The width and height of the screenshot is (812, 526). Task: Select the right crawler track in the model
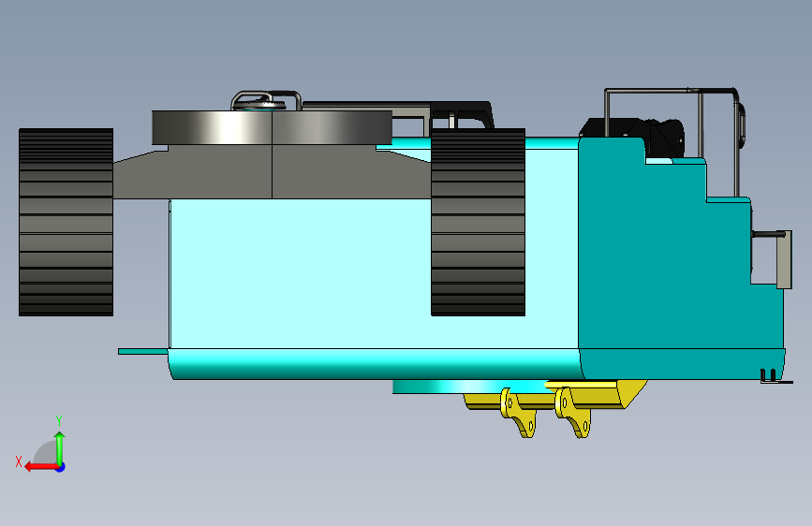tap(478, 222)
